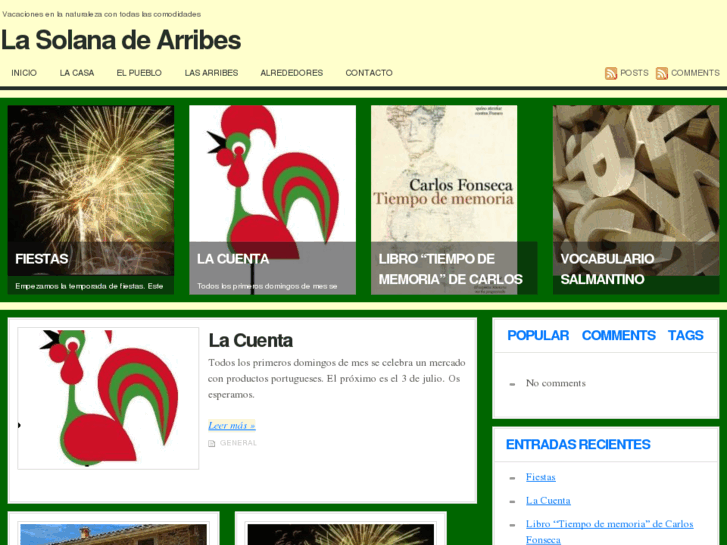This screenshot has height=545, width=727.
Task: Click the category icon beside GENERAL
Action: 211,443
